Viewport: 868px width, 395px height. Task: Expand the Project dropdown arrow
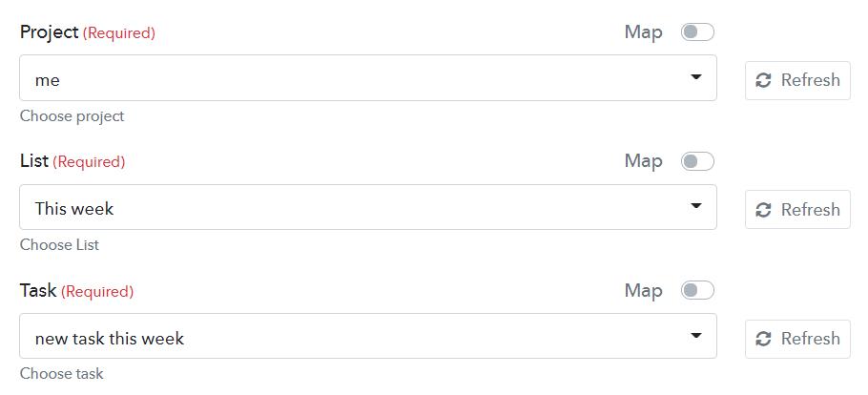coord(696,77)
